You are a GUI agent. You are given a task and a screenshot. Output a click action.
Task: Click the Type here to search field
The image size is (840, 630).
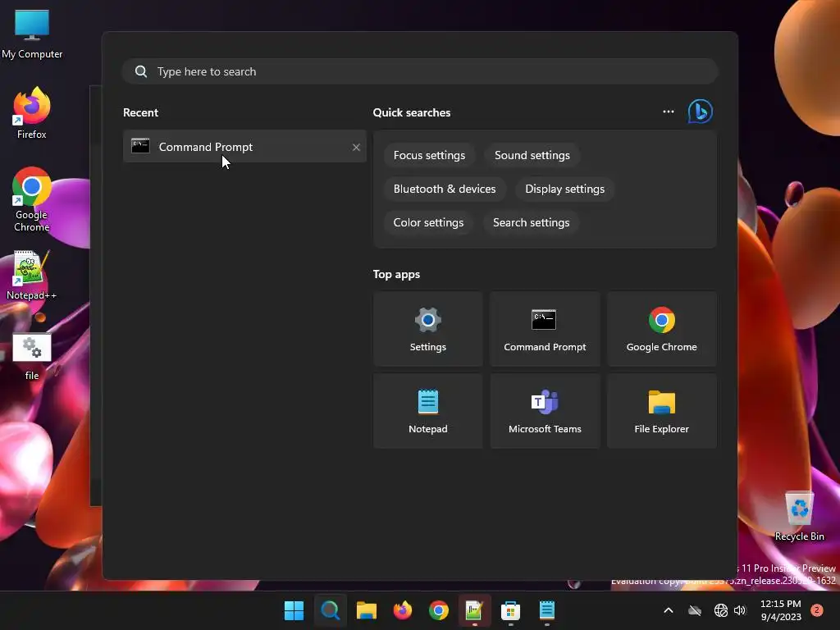tap(420, 71)
